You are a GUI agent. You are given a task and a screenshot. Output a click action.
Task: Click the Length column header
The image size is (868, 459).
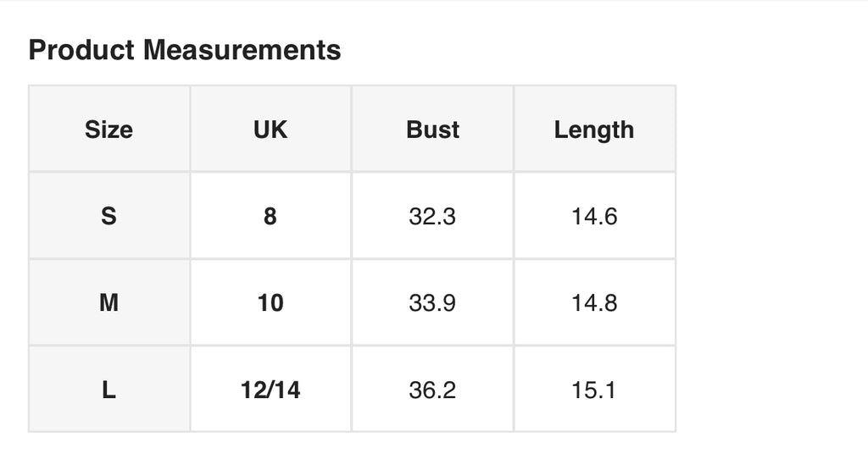coord(594,130)
